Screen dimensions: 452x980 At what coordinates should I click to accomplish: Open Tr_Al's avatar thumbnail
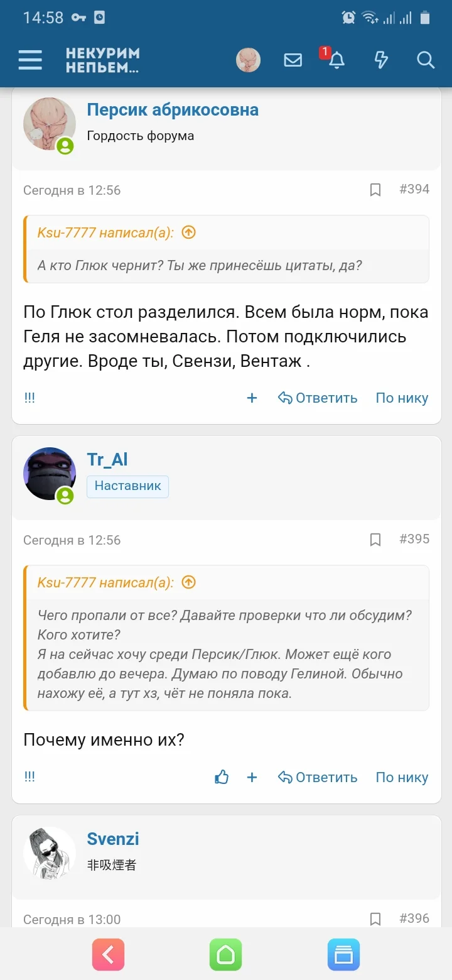(x=50, y=474)
